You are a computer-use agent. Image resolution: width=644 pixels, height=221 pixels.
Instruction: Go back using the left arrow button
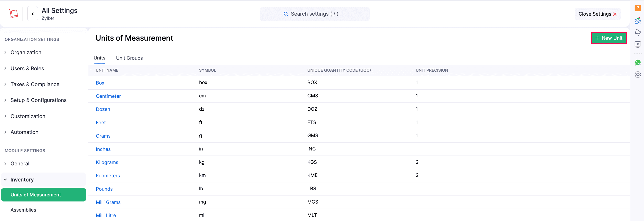point(33,14)
